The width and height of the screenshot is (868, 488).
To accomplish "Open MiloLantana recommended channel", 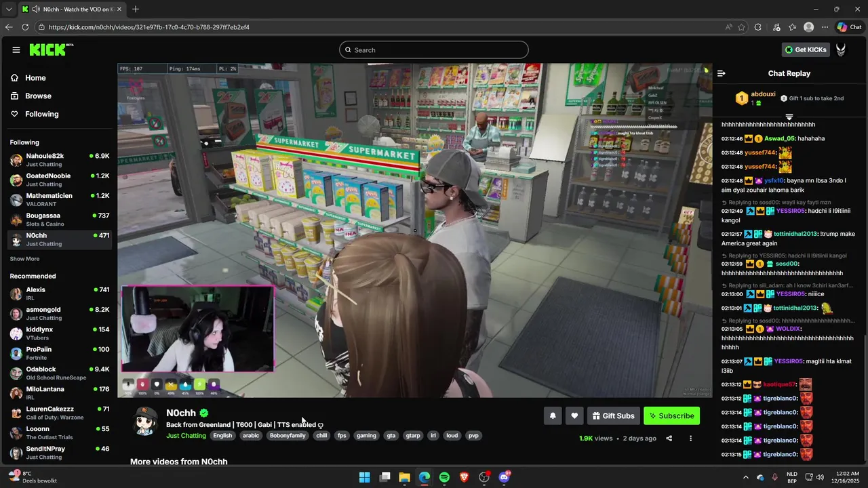I will click(x=60, y=393).
